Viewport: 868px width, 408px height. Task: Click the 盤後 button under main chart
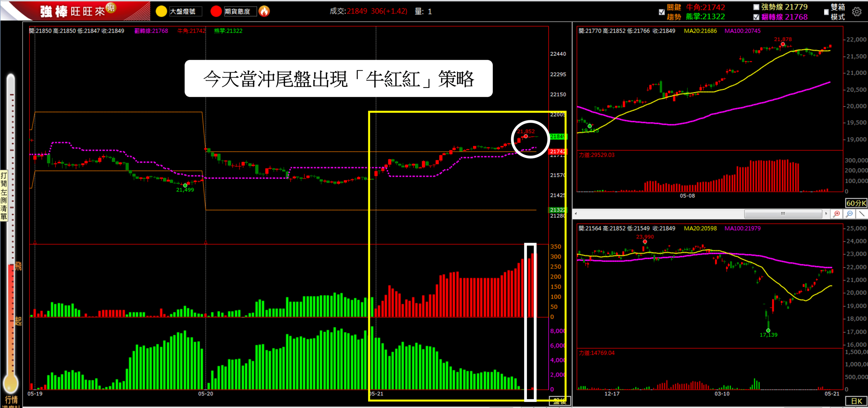[560, 401]
